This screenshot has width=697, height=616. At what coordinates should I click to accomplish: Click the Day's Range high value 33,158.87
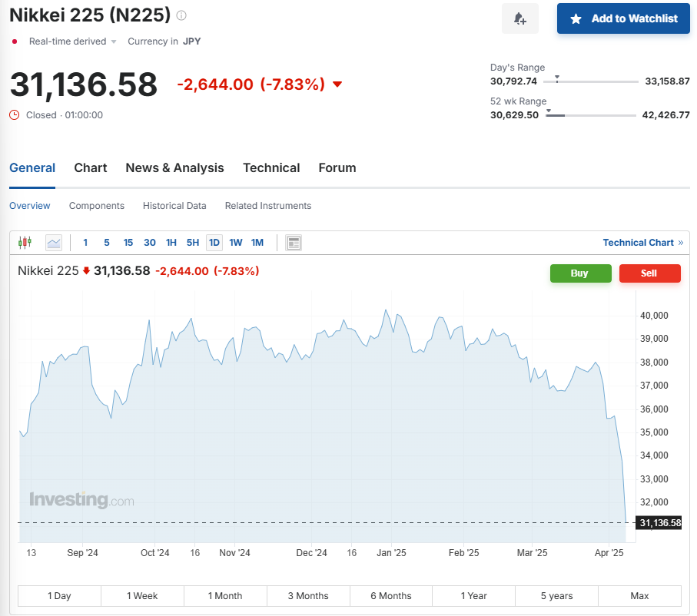(667, 81)
